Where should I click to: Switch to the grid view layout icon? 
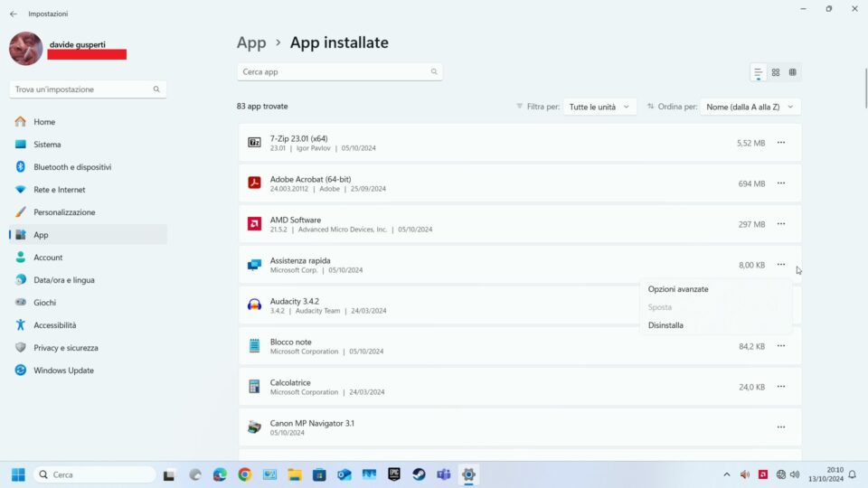775,72
